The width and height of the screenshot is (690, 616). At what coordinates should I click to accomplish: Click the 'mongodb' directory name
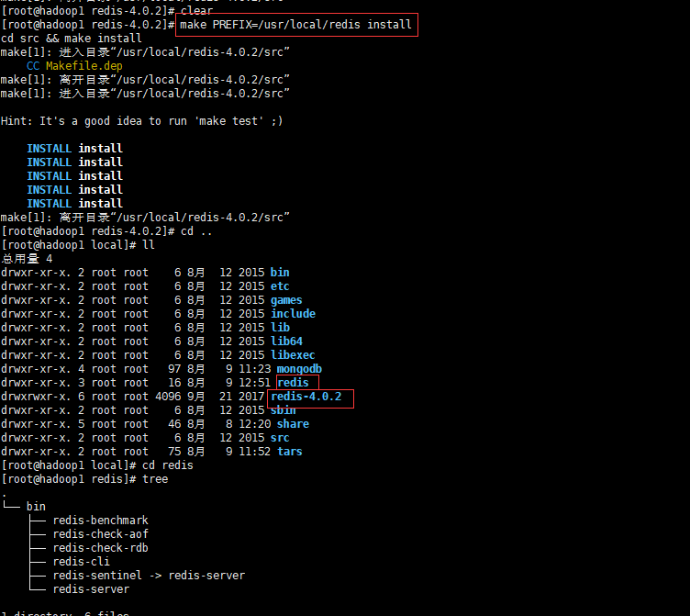(299, 369)
